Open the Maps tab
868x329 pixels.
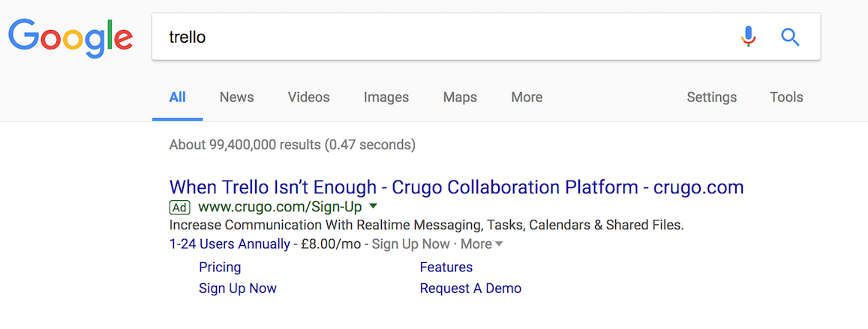[459, 97]
